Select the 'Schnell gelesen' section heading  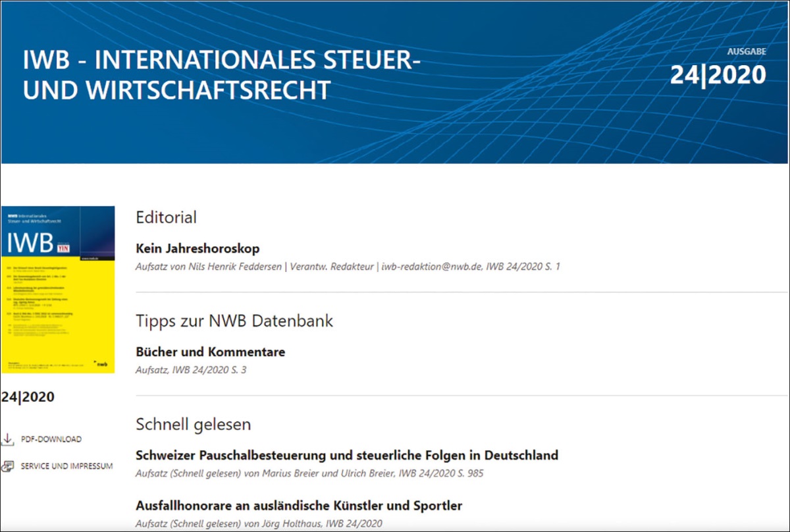point(193,424)
